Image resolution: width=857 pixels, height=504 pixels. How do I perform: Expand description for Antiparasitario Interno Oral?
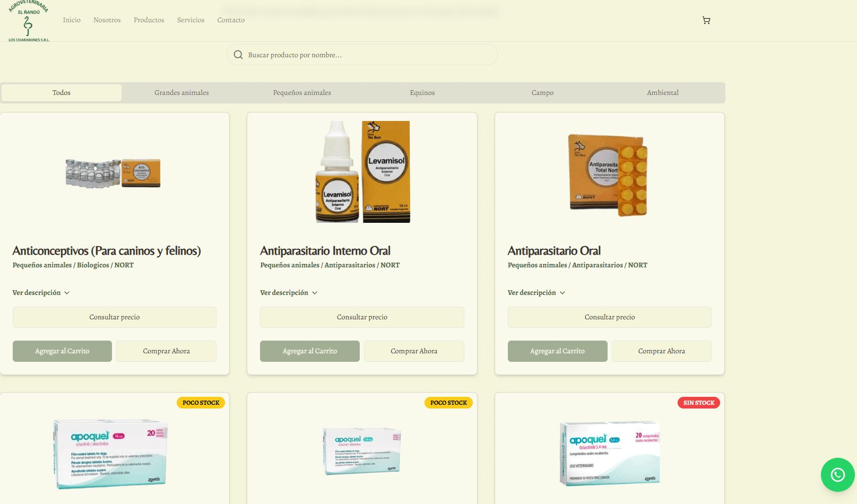(x=289, y=293)
